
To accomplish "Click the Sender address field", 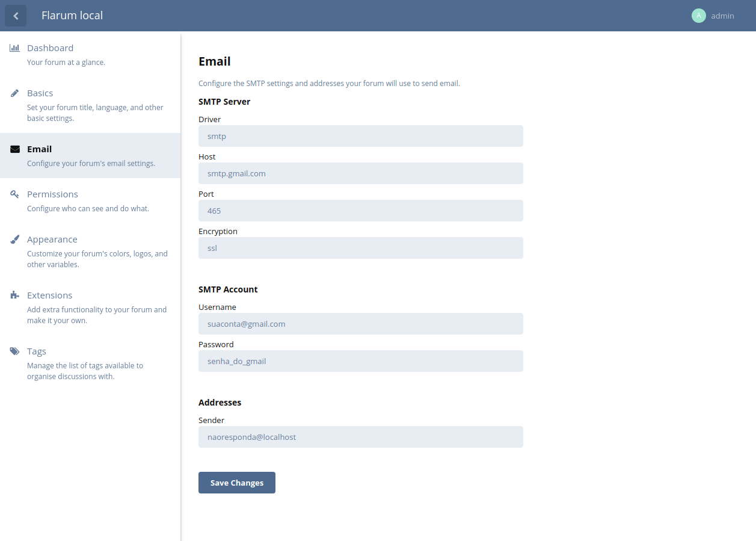I will 361,437.
